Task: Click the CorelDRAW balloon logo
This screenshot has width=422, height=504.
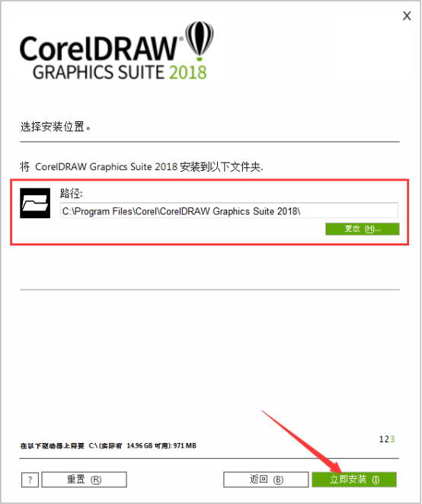Action: pyautogui.click(x=200, y=41)
